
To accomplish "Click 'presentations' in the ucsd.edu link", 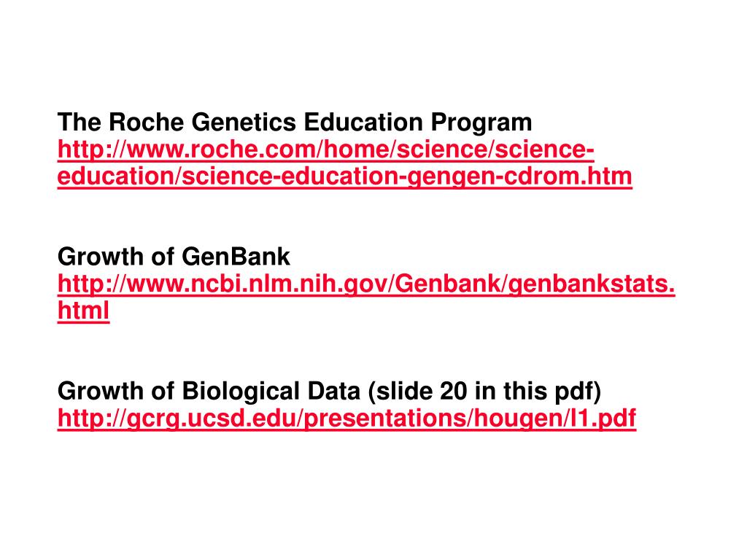I will click(384, 419).
